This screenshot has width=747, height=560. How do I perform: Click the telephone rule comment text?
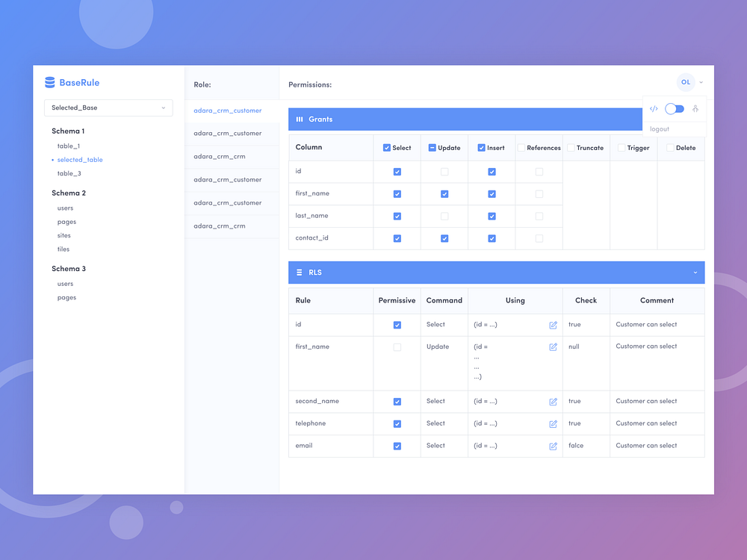[646, 423]
